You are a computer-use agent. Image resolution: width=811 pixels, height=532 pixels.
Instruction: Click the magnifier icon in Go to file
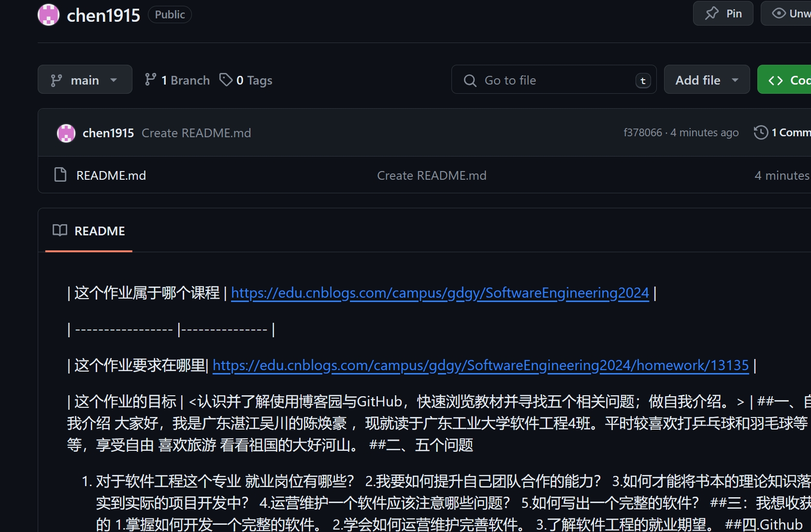tap(470, 80)
